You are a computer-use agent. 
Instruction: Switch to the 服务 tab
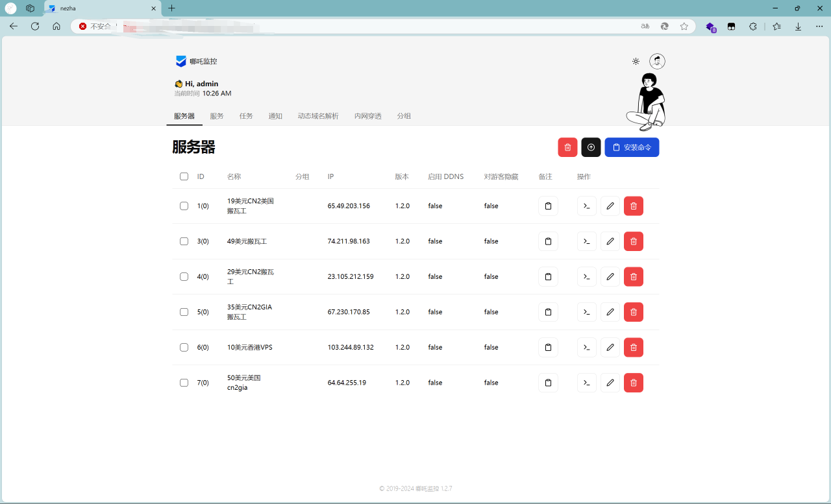217,116
